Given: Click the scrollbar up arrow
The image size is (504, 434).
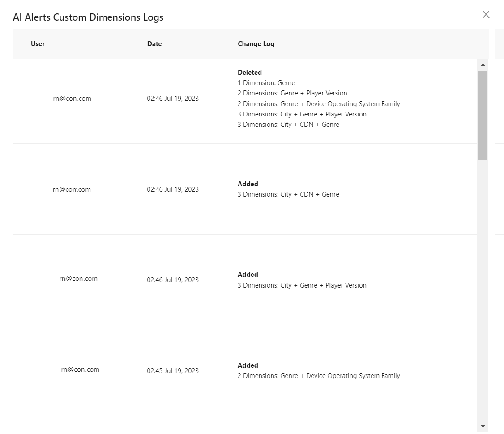Looking at the screenshot, I should click(x=483, y=65).
